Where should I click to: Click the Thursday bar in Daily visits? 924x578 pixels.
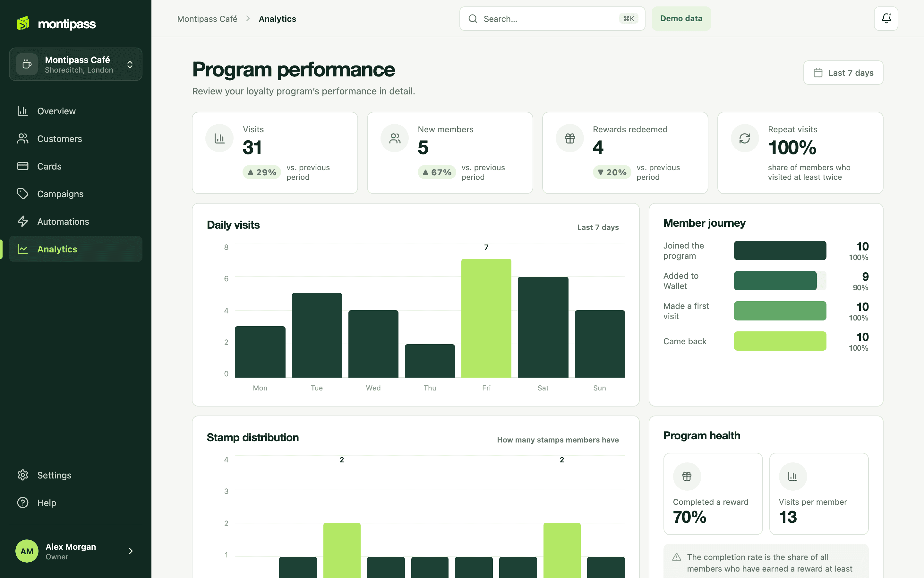430,361
